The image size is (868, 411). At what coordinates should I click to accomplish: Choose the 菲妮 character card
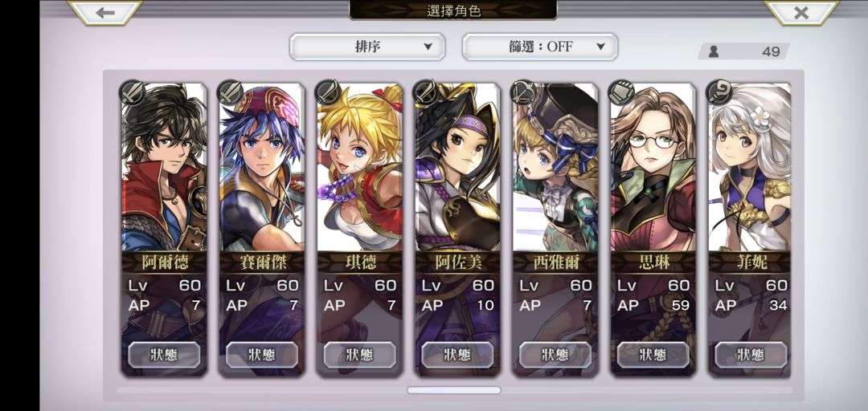coord(750,230)
